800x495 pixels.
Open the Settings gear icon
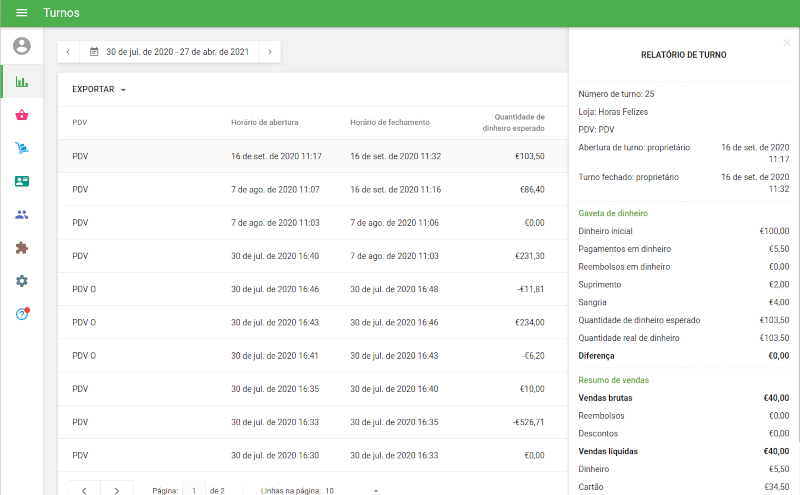click(22, 281)
